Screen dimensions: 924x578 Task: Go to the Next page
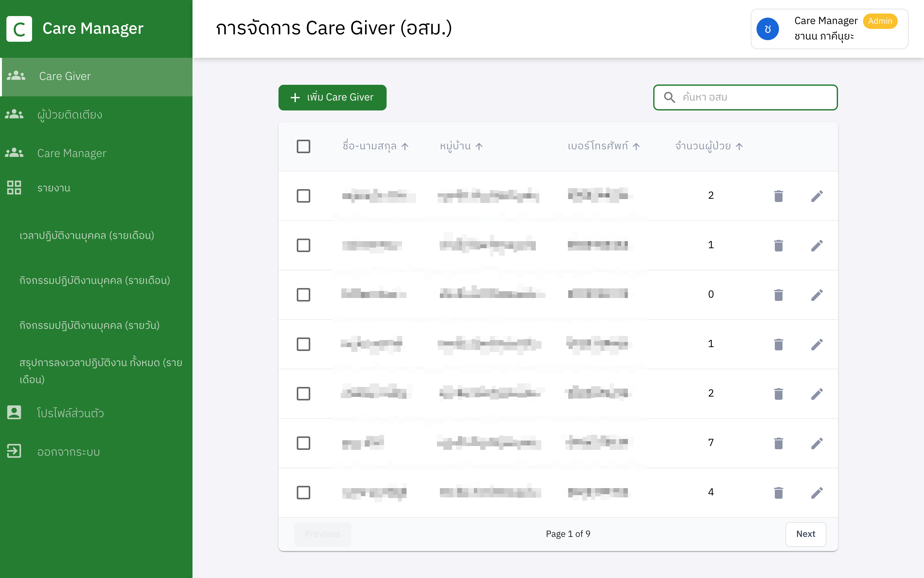pos(806,534)
